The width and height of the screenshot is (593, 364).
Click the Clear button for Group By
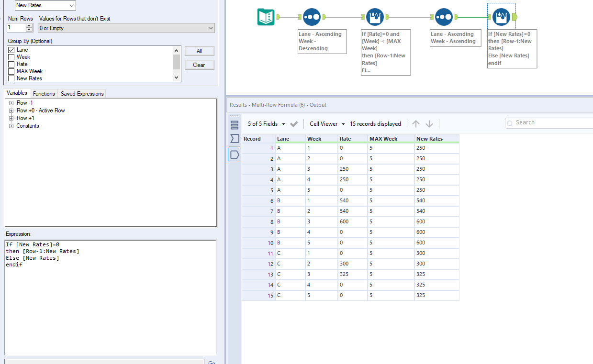199,65
